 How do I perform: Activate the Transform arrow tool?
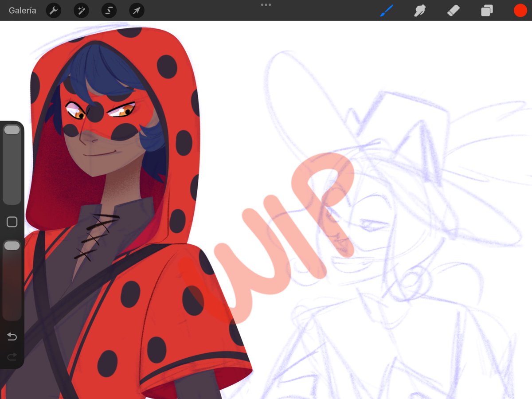pyautogui.click(x=137, y=11)
